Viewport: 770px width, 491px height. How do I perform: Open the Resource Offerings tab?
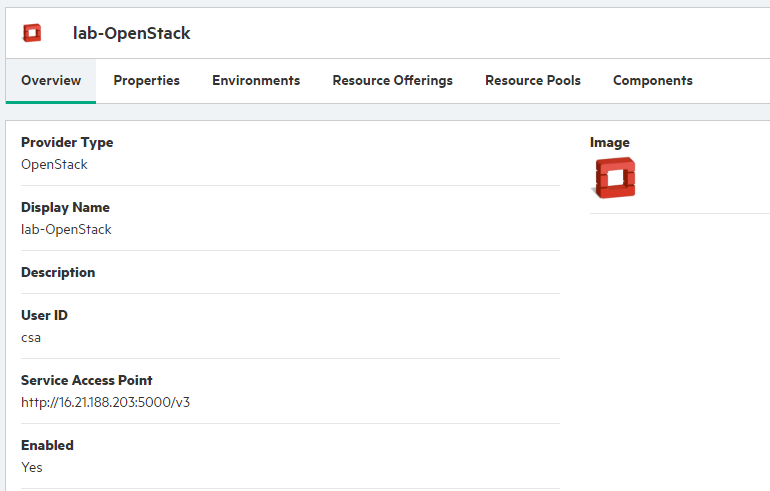392,81
